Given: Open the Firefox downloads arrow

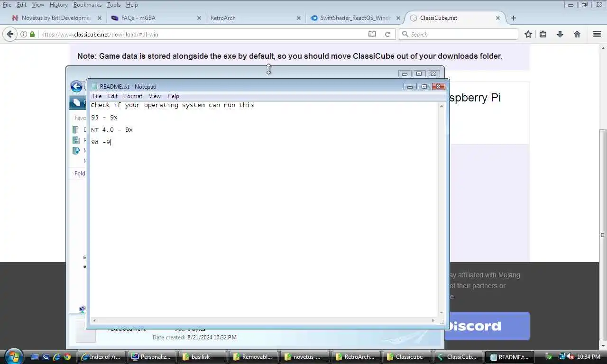Looking at the screenshot, I should 560,34.
